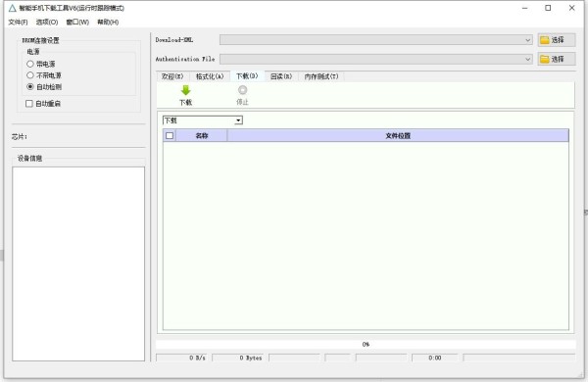Open the 窗口(W) menu
The image size is (588, 382).
[x=77, y=23]
